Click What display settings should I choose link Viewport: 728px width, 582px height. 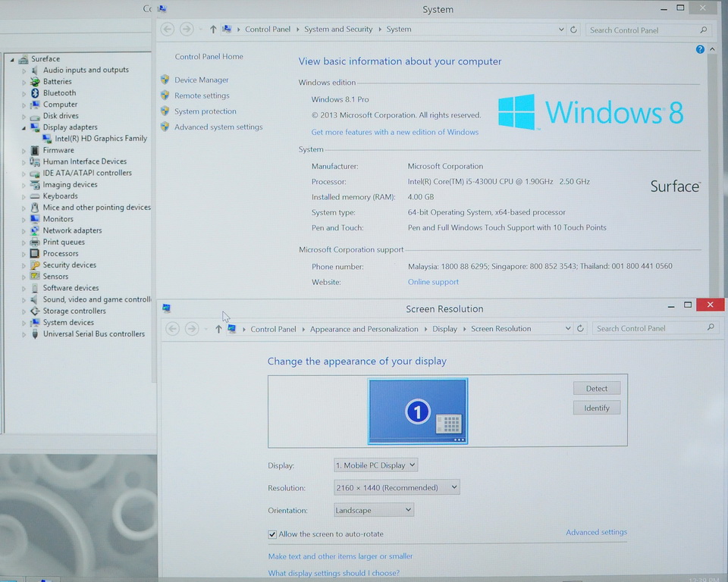pyautogui.click(x=334, y=573)
